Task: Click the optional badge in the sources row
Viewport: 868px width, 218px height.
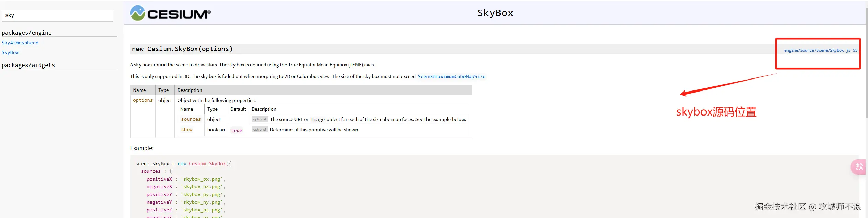Action: (260, 119)
